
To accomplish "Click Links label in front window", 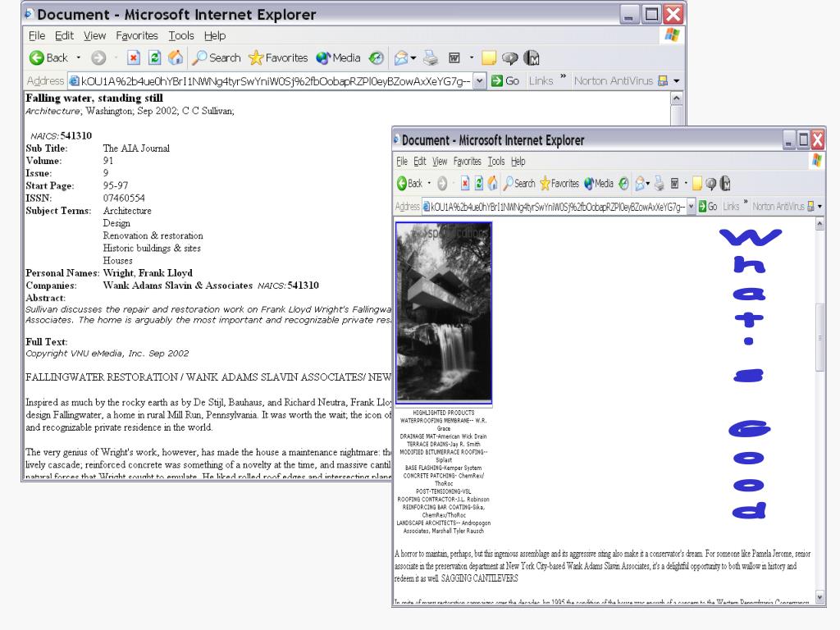I will 731,206.
